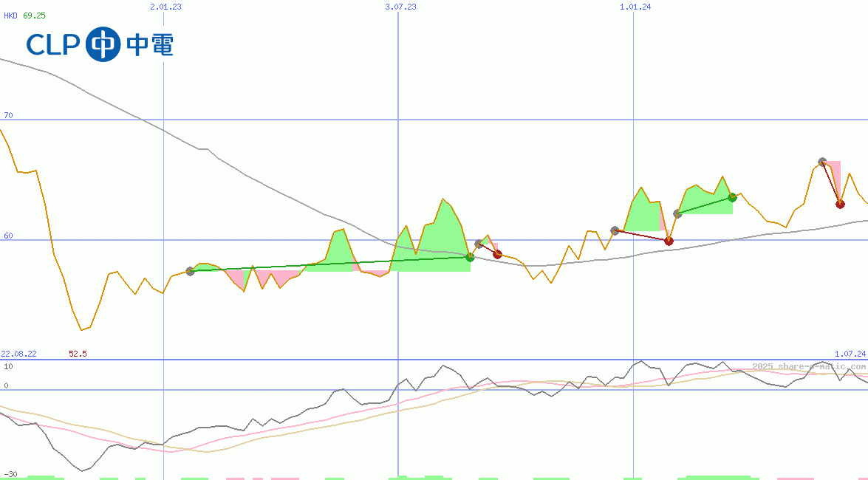Click the "1.07.24" end date label

click(850, 354)
